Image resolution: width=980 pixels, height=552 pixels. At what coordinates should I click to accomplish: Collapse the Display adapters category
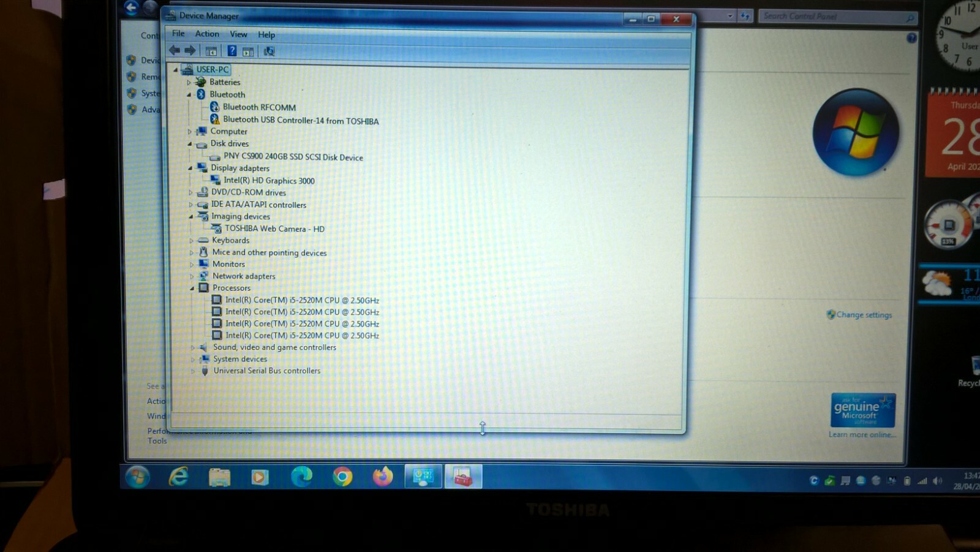click(190, 168)
